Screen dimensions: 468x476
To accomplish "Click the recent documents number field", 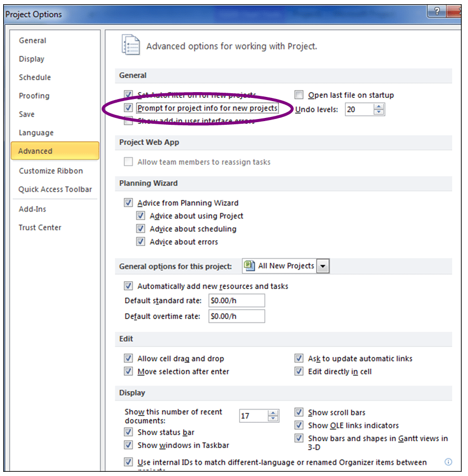I will pos(254,415).
